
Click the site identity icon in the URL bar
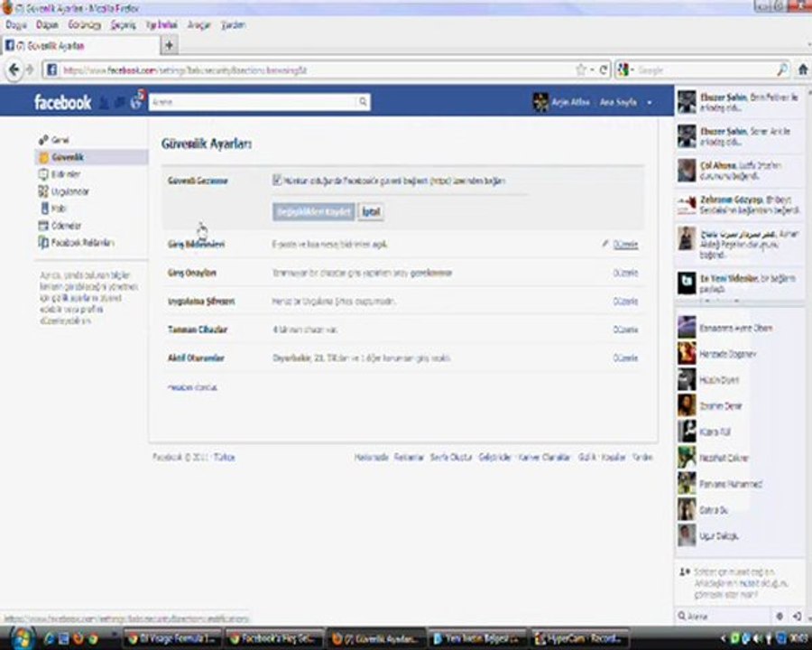pyautogui.click(x=51, y=70)
